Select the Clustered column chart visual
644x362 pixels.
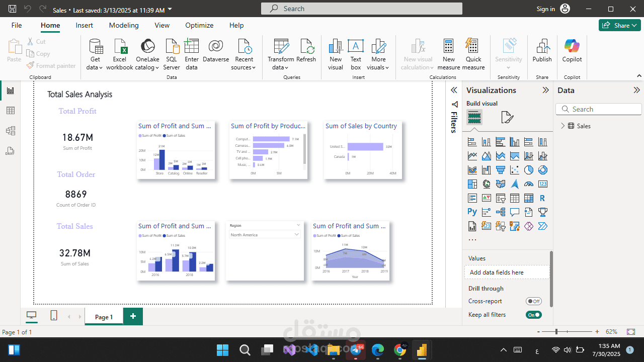(514, 142)
